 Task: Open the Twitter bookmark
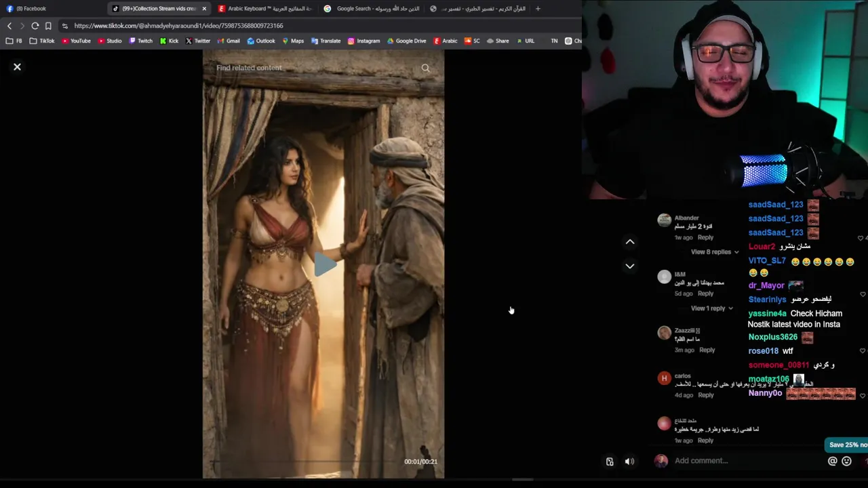(x=198, y=41)
